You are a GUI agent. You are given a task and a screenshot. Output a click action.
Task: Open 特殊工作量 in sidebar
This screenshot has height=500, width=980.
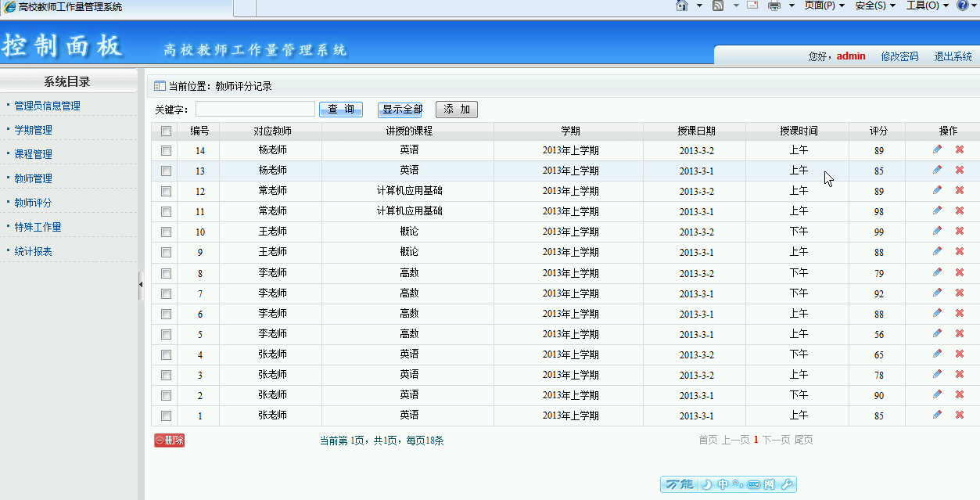(x=38, y=227)
